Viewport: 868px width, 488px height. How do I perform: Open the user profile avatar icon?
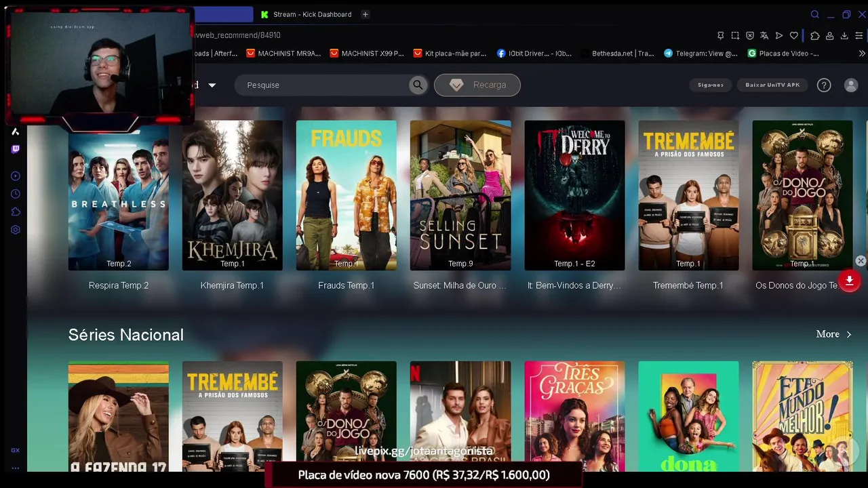click(x=851, y=85)
